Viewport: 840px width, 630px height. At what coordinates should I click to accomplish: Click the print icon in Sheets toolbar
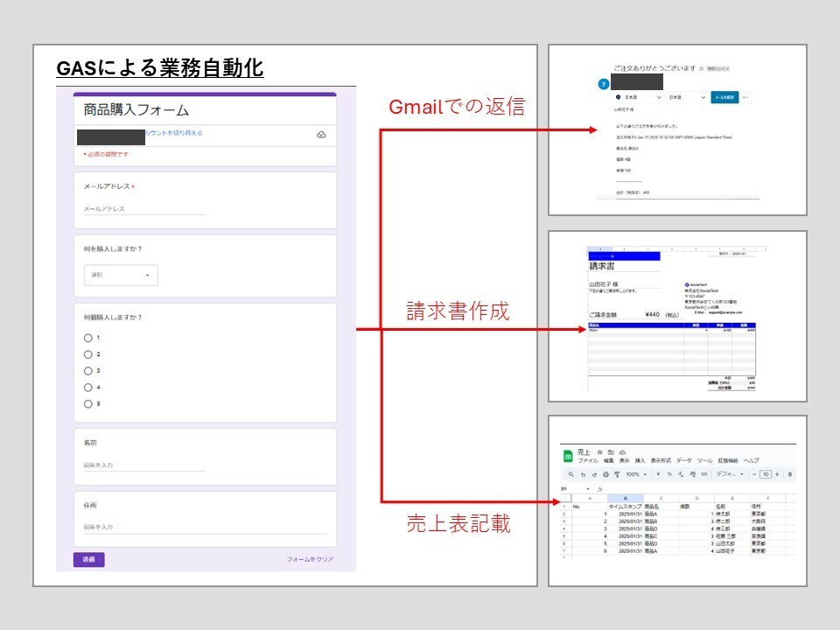click(x=605, y=474)
